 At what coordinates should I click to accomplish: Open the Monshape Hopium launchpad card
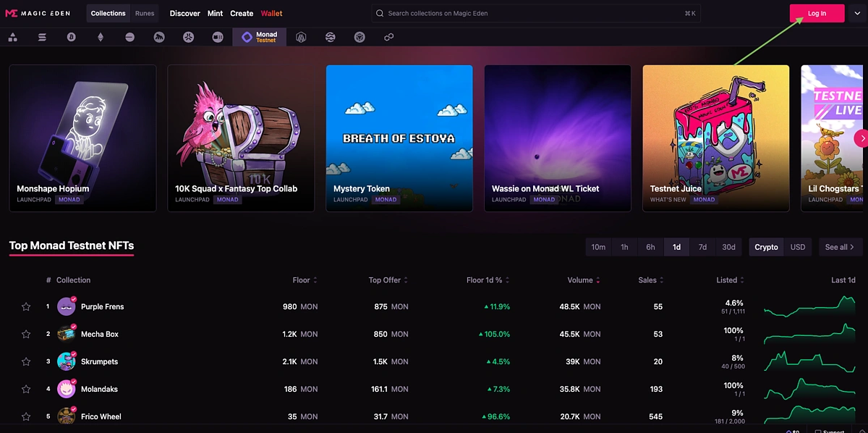point(82,138)
